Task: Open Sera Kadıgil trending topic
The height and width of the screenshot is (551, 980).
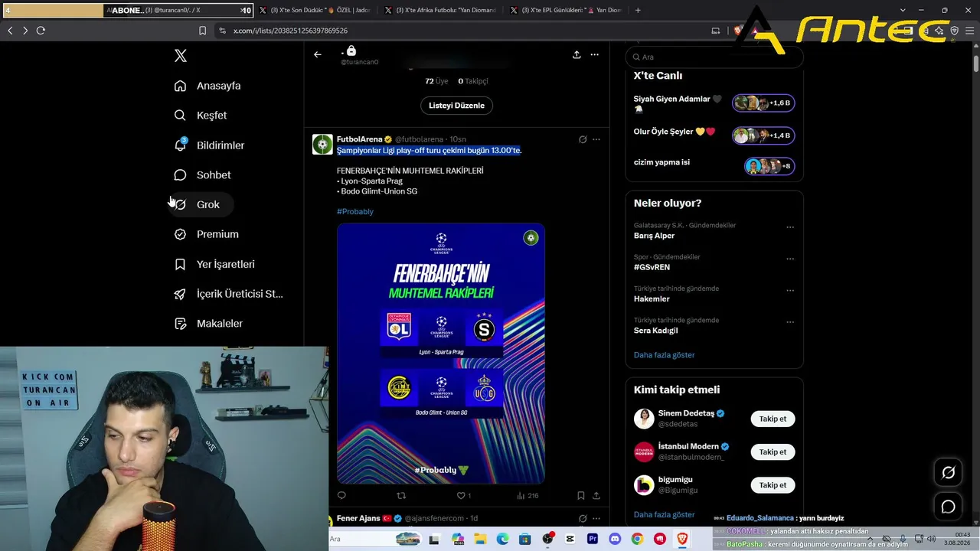Action: click(x=655, y=331)
